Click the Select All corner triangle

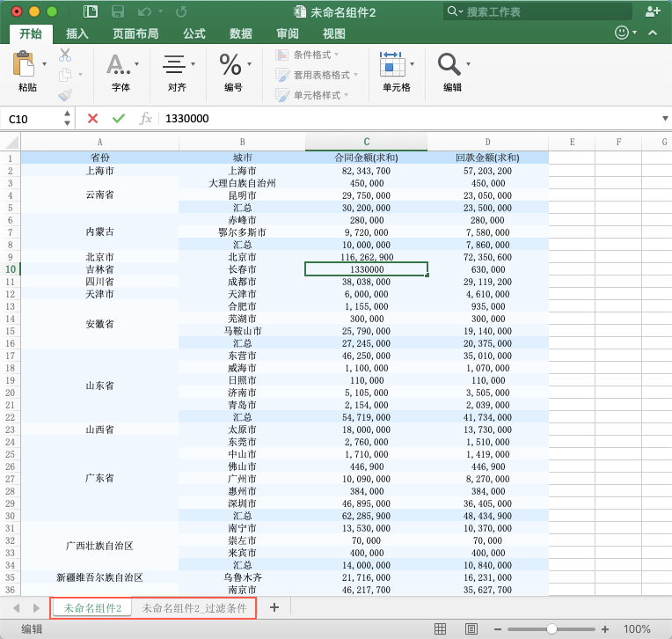tap(11, 142)
